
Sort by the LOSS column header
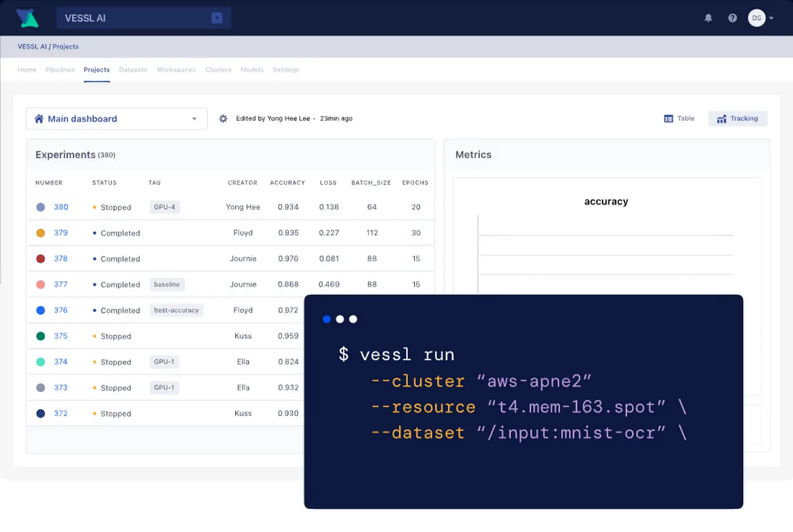click(x=328, y=183)
